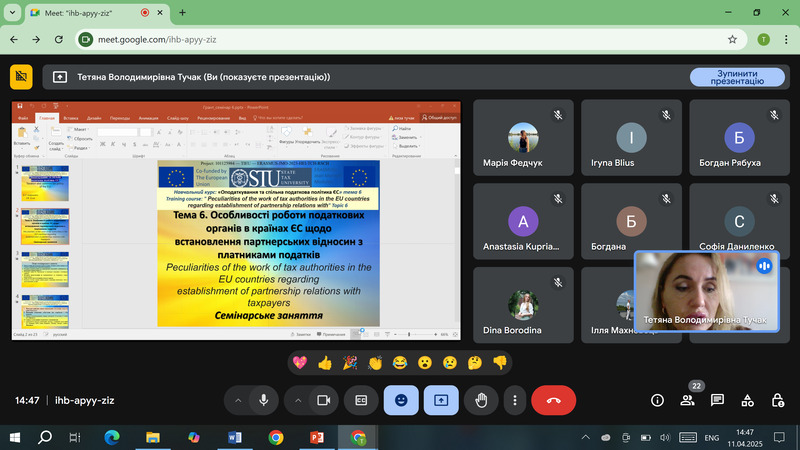Open host controls lock icon
The width and height of the screenshot is (800, 450).
click(778, 401)
